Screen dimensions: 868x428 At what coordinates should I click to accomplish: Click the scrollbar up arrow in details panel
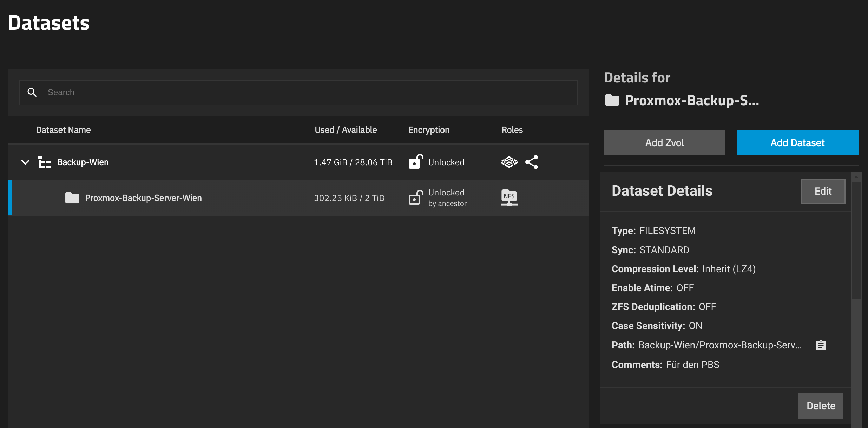pos(856,177)
